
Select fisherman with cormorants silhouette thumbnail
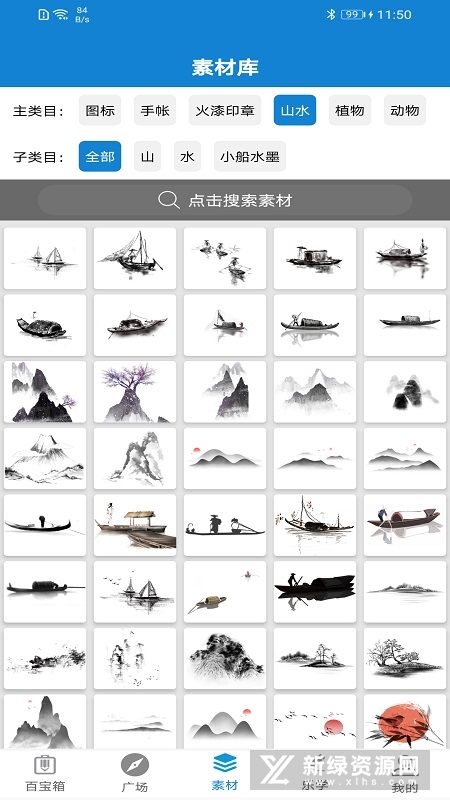point(225,525)
